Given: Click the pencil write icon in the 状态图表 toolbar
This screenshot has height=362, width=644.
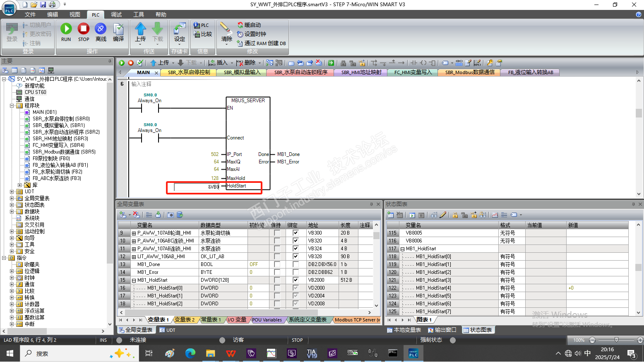Looking at the screenshot, I should [x=443, y=215].
